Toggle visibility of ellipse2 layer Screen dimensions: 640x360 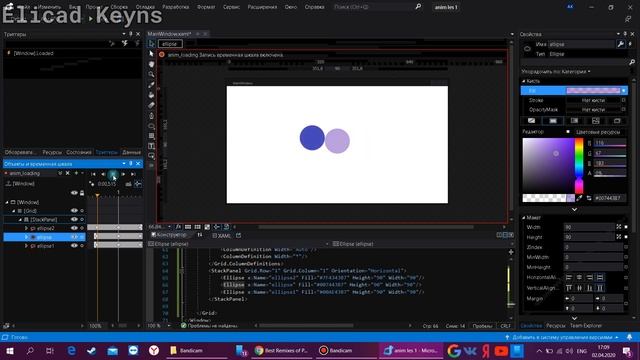point(74,228)
